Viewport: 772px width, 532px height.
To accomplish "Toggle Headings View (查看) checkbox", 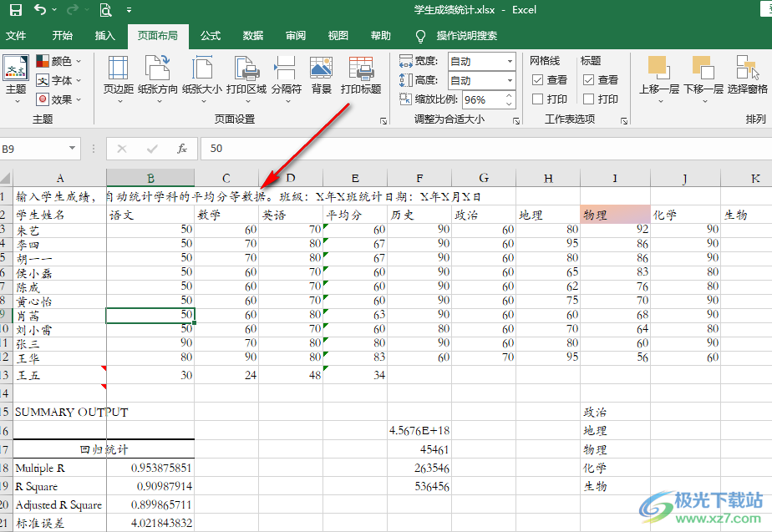I will pos(588,79).
